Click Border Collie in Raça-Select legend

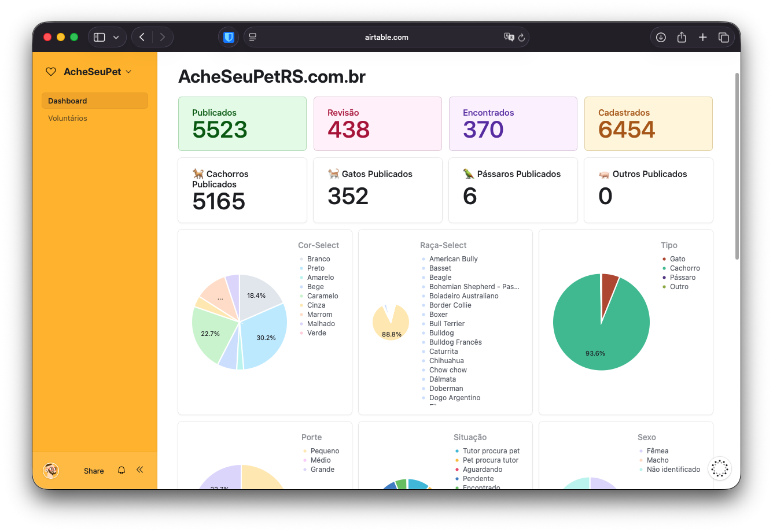click(450, 305)
